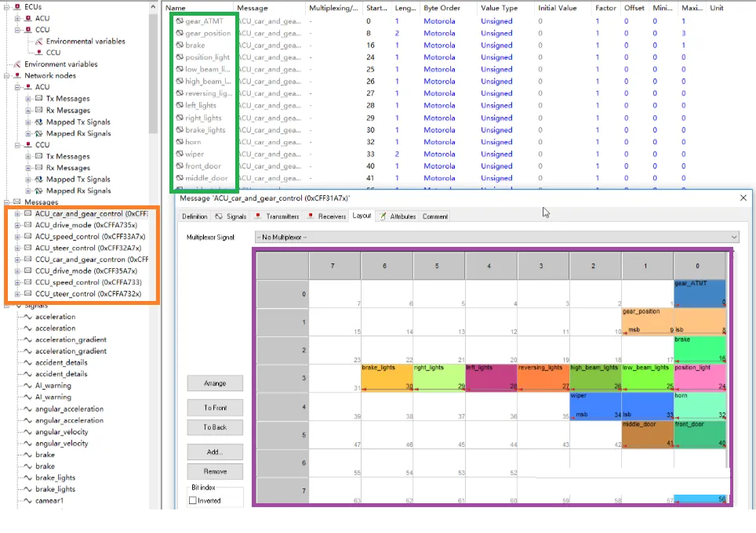Click the gear_ATMT signal icon in list
The width and height of the screenshot is (756, 533).
click(x=180, y=21)
